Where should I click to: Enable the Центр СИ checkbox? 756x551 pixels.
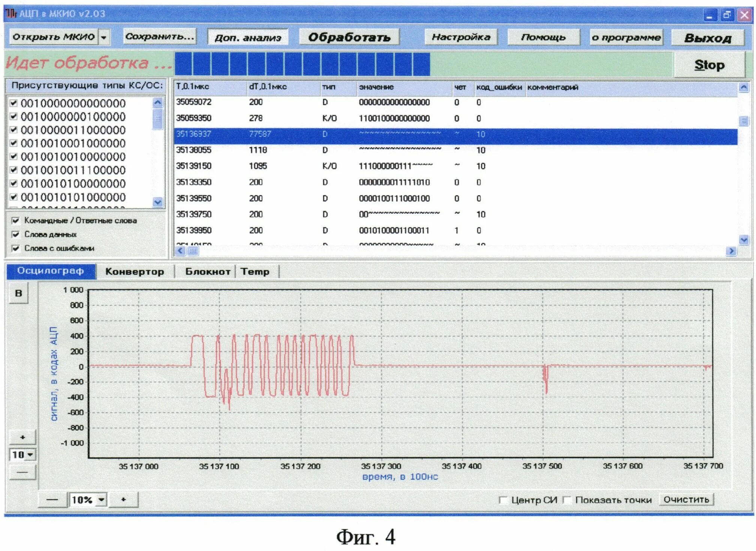[x=503, y=500]
